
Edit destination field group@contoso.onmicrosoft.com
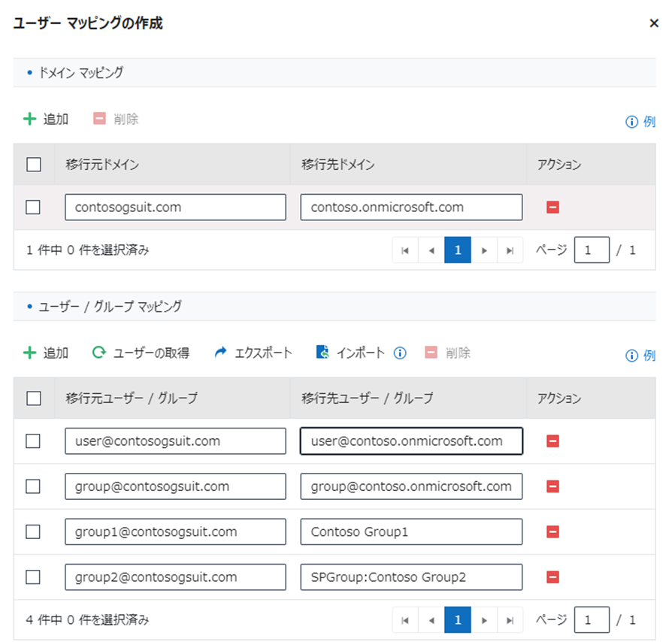click(x=411, y=486)
